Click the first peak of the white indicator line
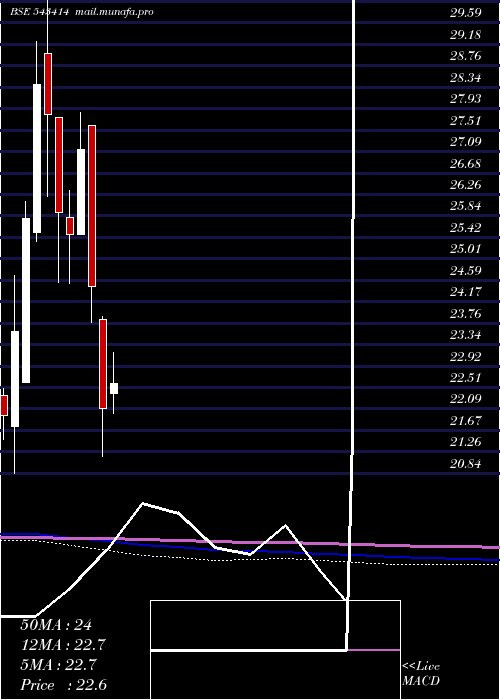The image size is (500, 700). tap(143, 504)
